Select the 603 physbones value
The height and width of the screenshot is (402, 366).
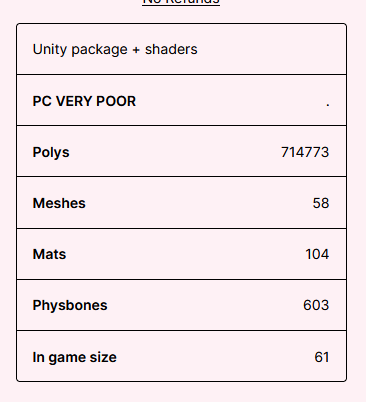pyautogui.click(x=316, y=305)
